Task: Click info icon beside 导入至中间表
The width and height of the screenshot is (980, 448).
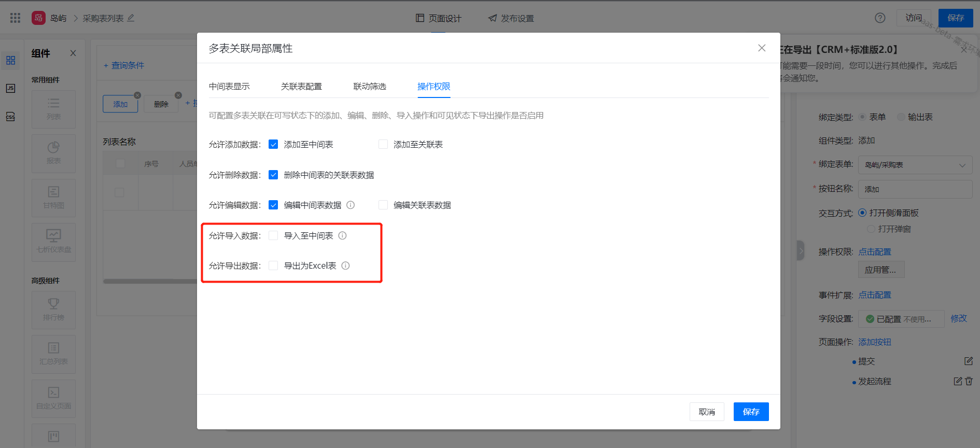Action: pos(342,235)
